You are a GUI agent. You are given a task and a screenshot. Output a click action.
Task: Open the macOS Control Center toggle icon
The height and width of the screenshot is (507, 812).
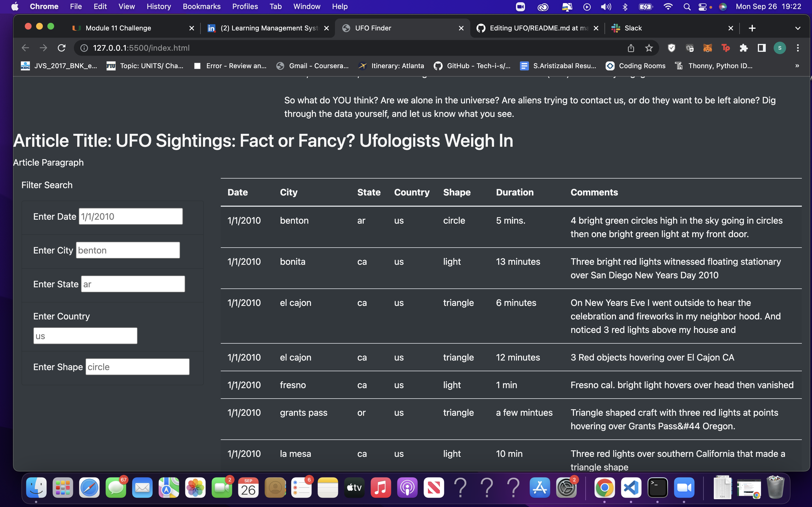click(x=702, y=7)
